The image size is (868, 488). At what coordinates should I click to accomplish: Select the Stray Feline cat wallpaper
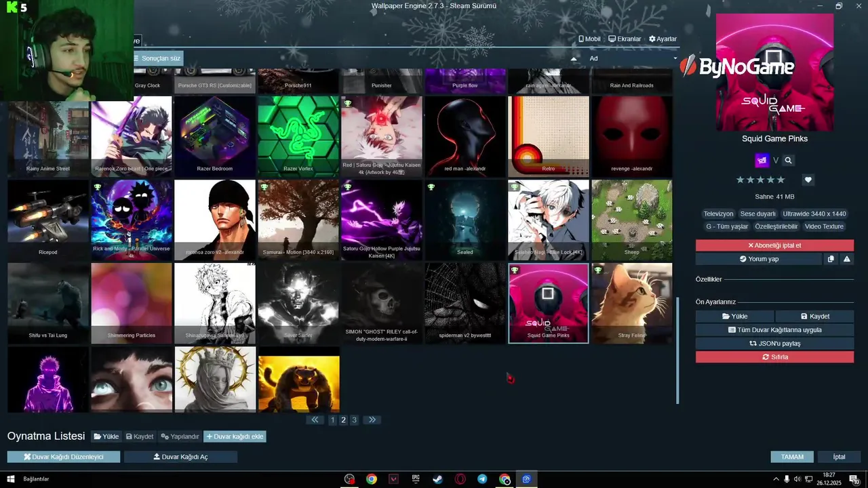[x=632, y=304]
